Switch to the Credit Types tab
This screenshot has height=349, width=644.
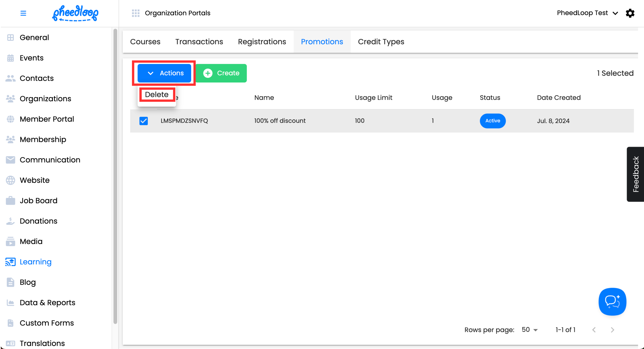[x=381, y=42]
